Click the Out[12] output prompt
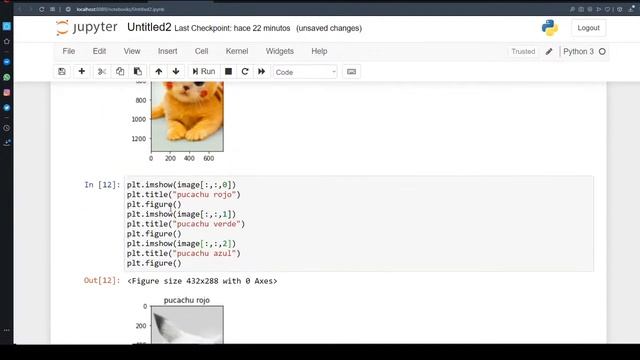640x360 pixels. [102, 280]
